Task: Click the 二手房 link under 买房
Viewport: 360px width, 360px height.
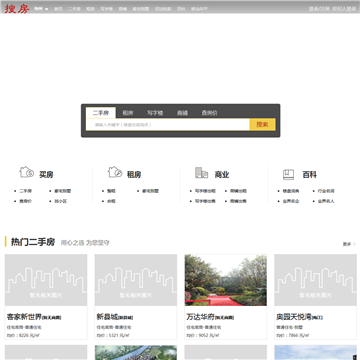Action: [x=25, y=191]
